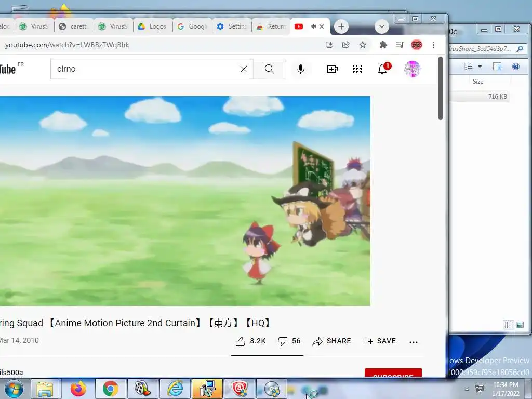This screenshot has width=532, height=399.
Task: Click the channel name ending ils500a
Action: 11,373
